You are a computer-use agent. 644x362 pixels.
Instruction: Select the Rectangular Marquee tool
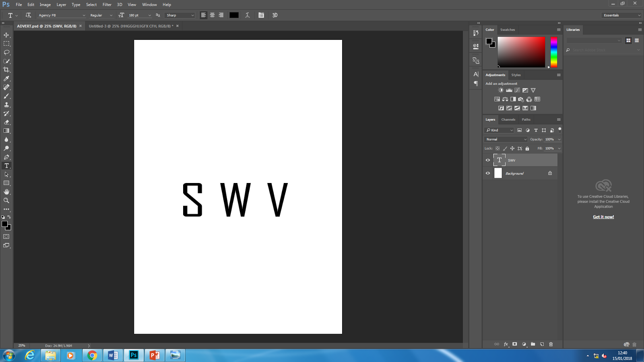pyautogui.click(x=6, y=43)
